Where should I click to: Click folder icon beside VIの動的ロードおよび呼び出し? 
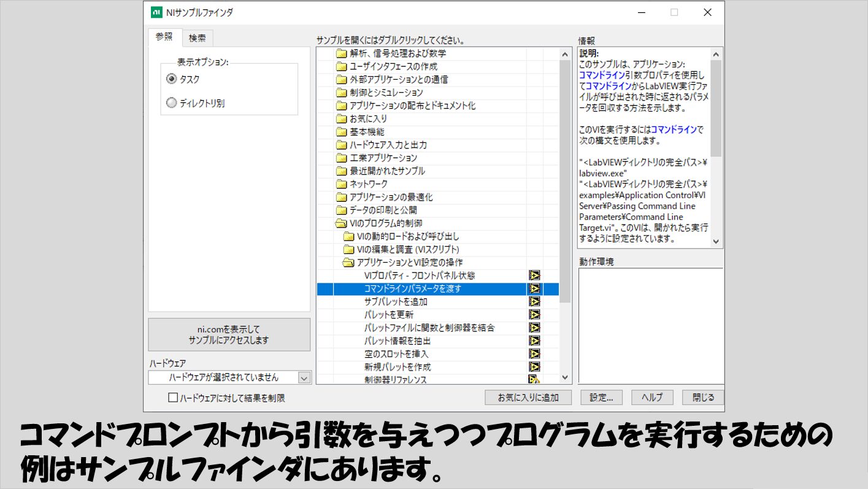(x=348, y=237)
